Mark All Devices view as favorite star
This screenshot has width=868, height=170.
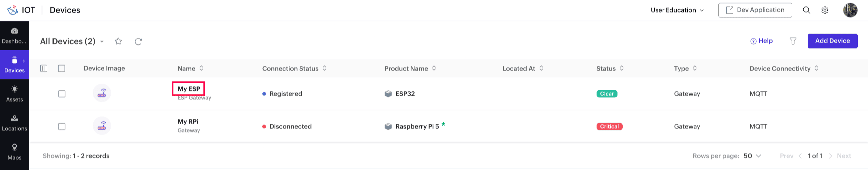pyautogui.click(x=118, y=41)
